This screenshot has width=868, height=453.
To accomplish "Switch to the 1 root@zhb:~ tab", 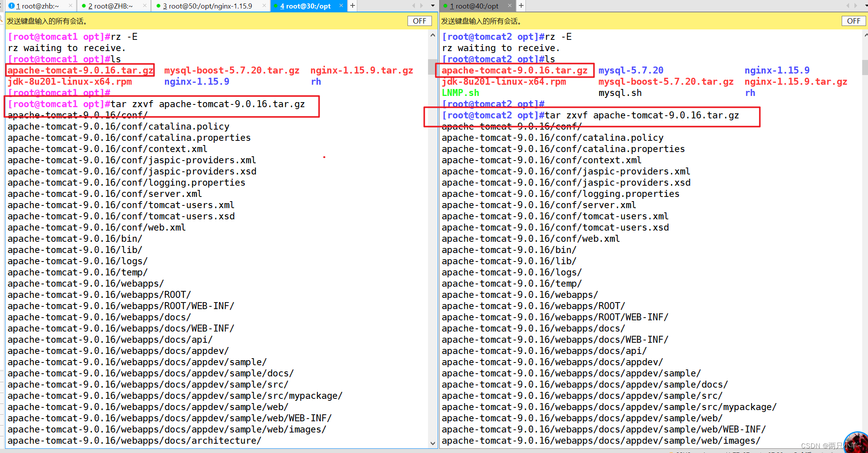I will point(37,6).
